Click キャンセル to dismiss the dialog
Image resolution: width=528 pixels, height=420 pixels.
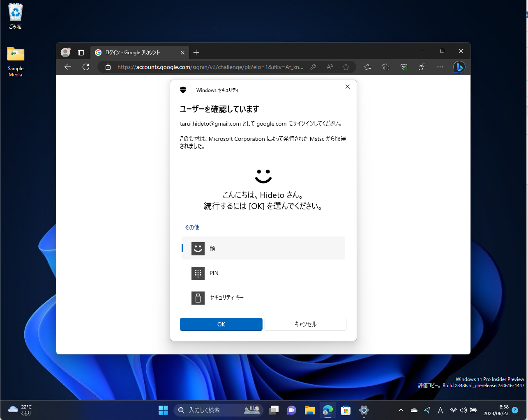[x=305, y=324]
